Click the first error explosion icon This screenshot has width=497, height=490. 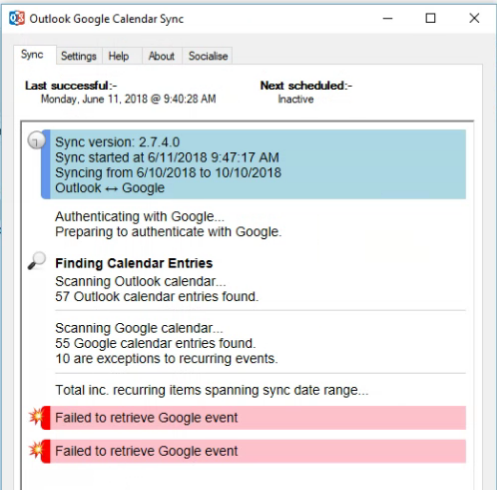tap(37, 416)
